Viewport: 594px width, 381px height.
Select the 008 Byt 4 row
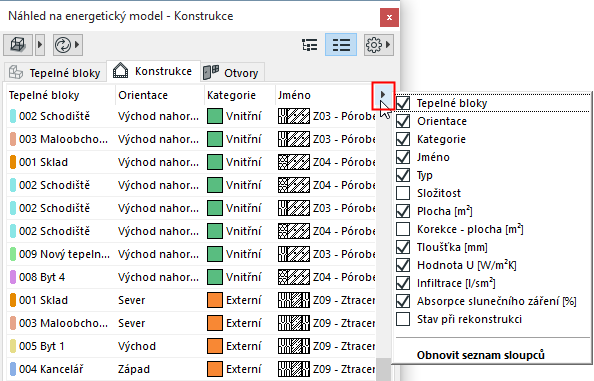pyautogui.click(x=191, y=277)
